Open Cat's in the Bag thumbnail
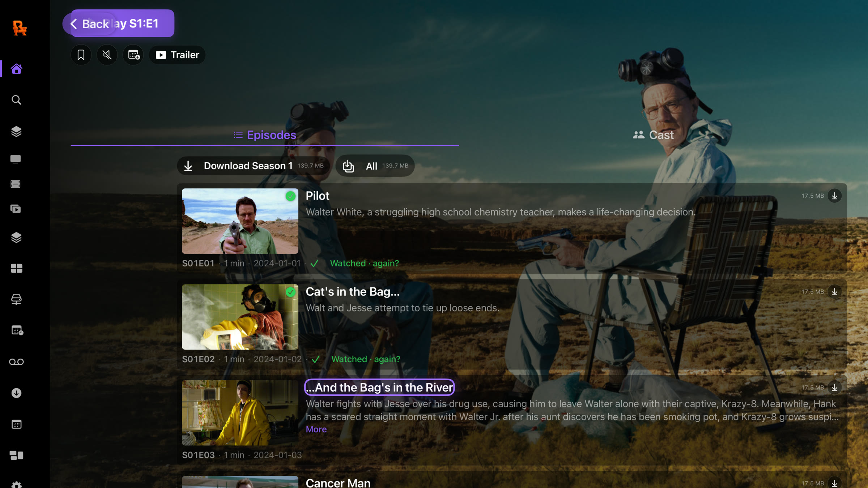This screenshot has height=488, width=868. pos(240,317)
